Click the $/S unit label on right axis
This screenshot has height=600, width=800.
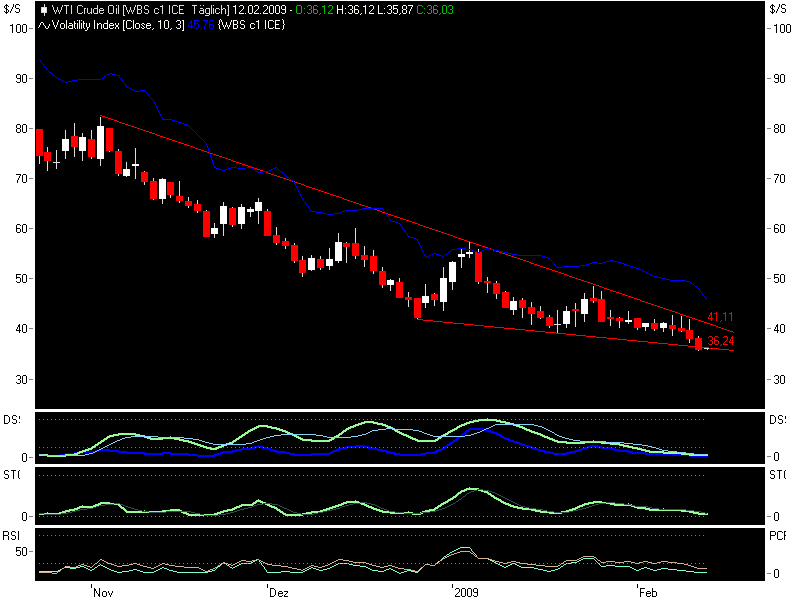pos(778,9)
